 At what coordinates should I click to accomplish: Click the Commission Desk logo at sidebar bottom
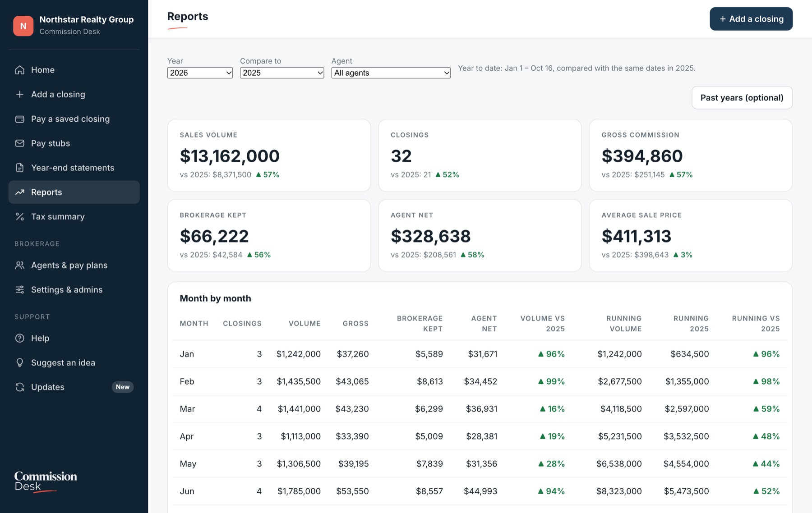point(46,481)
